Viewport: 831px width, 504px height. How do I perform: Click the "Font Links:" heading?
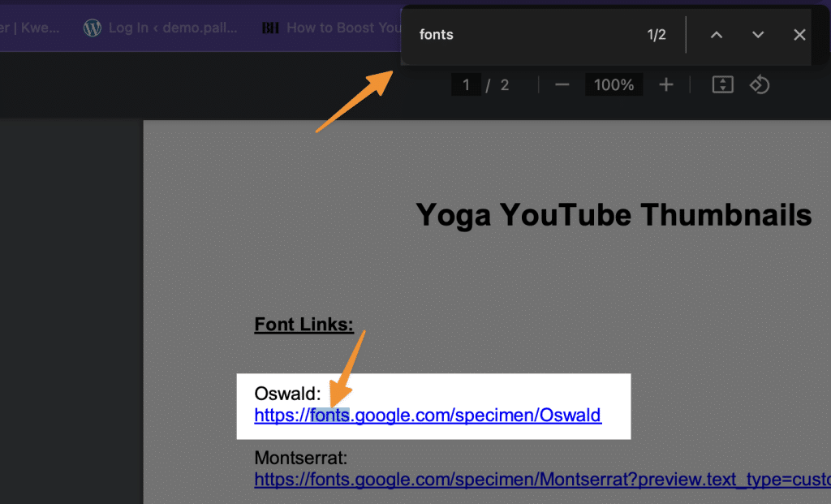click(x=304, y=325)
